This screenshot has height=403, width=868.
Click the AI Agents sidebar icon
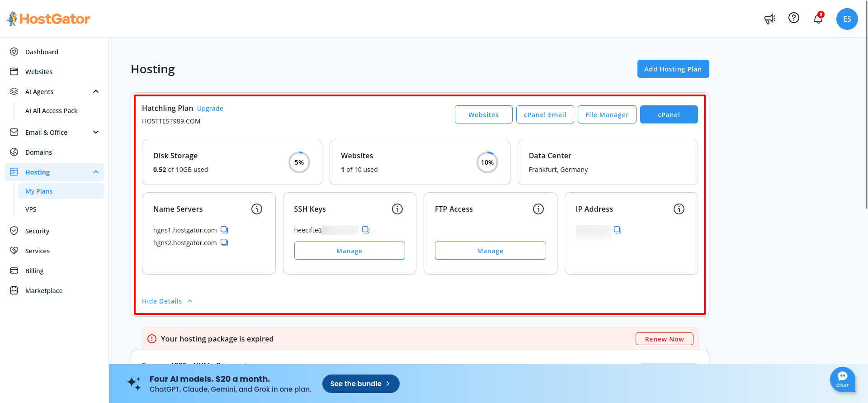(x=14, y=91)
